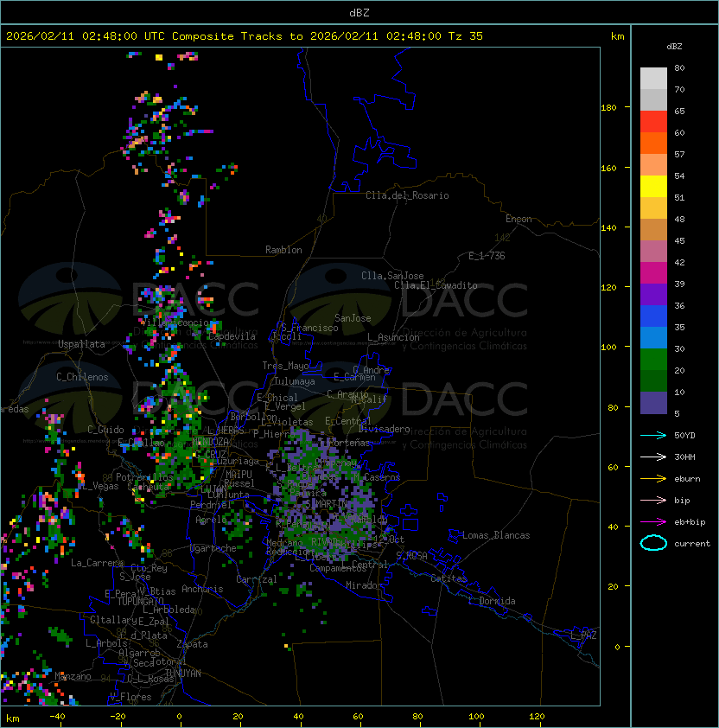This screenshot has height=728, width=719.
Task: Pick the dusty pink swatch in dBZ legend
Action: tap(653, 252)
